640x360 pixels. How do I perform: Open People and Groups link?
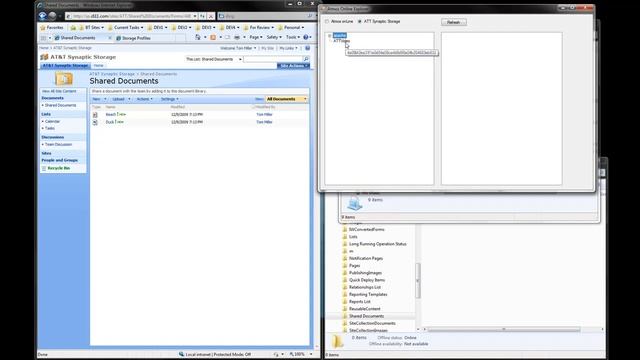pos(60,160)
